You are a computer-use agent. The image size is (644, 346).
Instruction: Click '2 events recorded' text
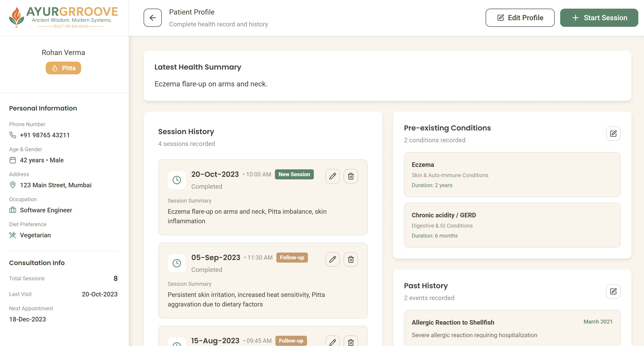click(429, 298)
